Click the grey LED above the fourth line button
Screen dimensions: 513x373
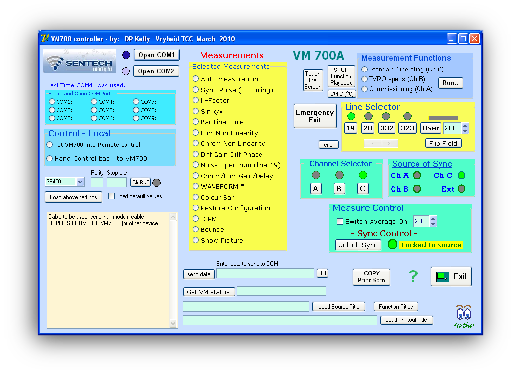[407, 116]
